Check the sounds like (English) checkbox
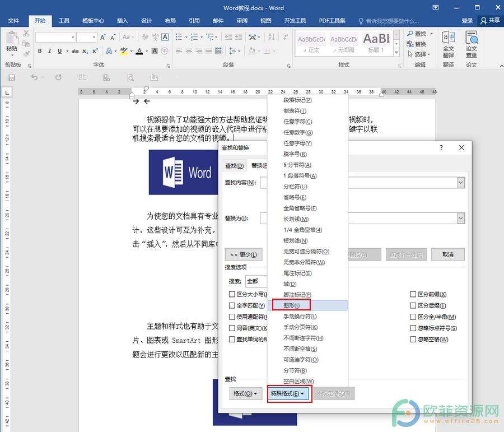 [x=232, y=328]
